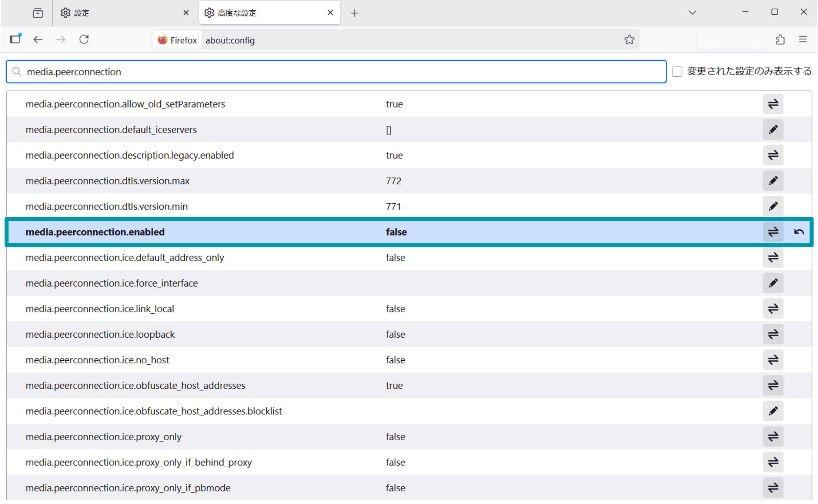Viewport: 818px width, 504px height.
Task: Open the list all tabs dropdown chevron
Action: [x=692, y=13]
